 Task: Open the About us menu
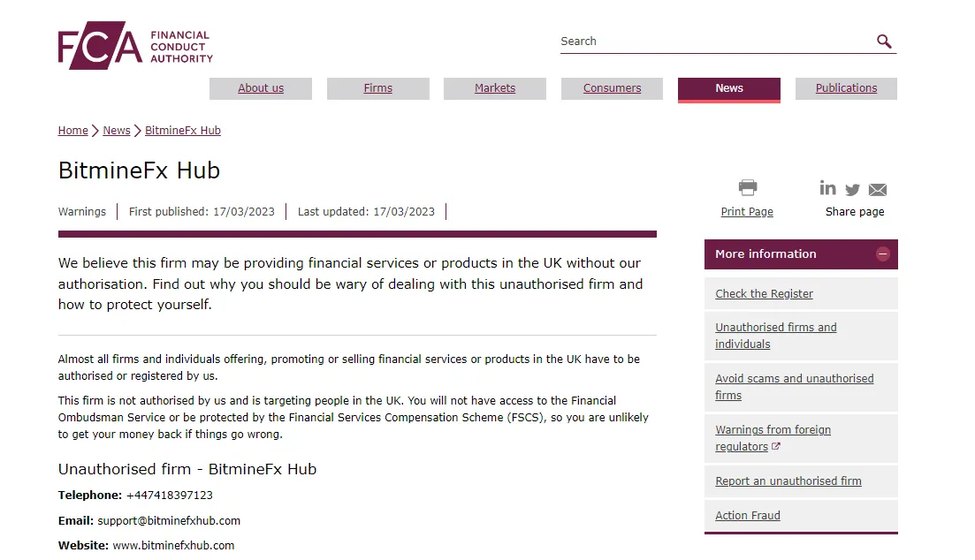(261, 88)
